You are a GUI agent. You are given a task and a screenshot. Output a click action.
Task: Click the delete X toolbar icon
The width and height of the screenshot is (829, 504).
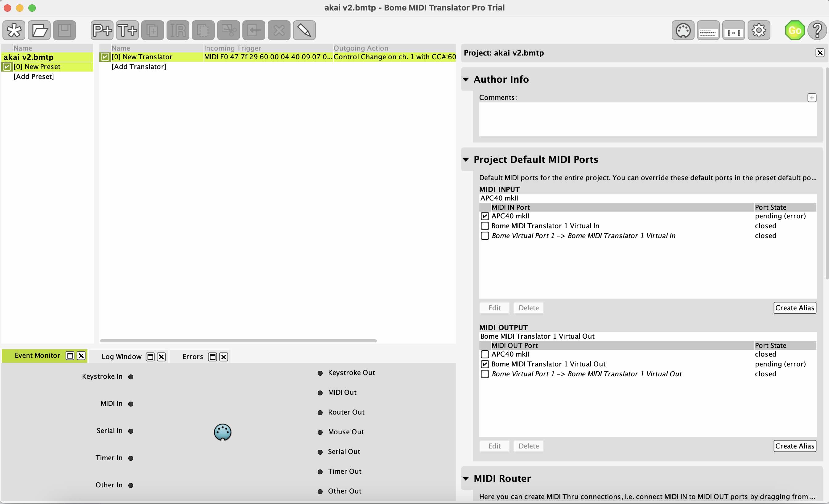click(278, 30)
